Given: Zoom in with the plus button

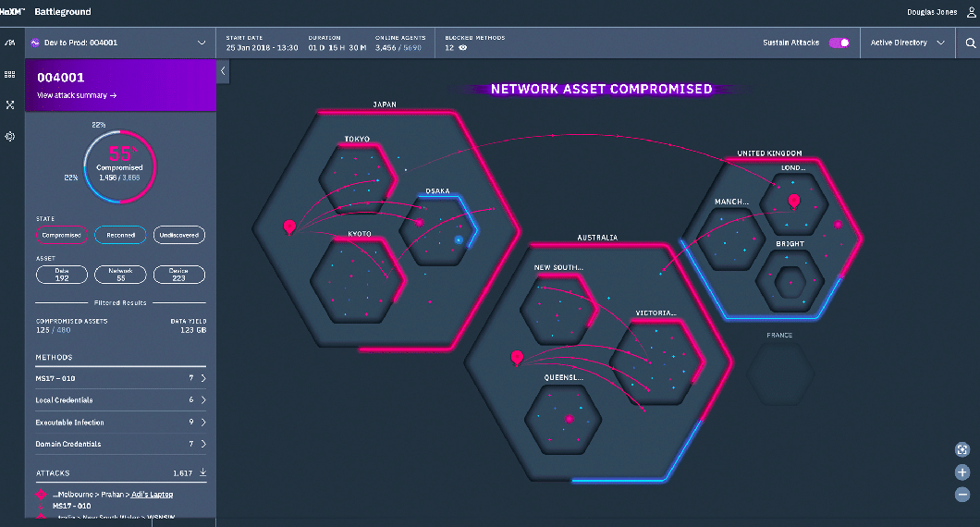Looking at the screenshot, I should click(x=962, y=472).
